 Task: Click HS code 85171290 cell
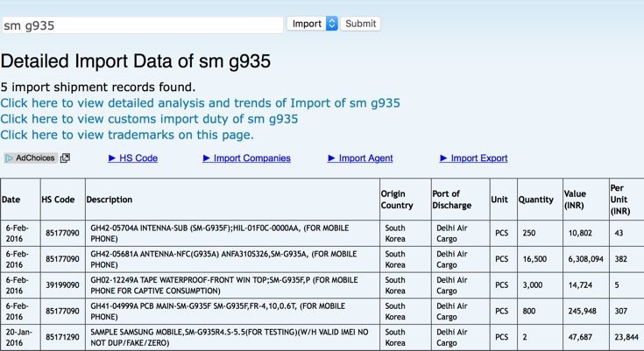pos(62,338)
